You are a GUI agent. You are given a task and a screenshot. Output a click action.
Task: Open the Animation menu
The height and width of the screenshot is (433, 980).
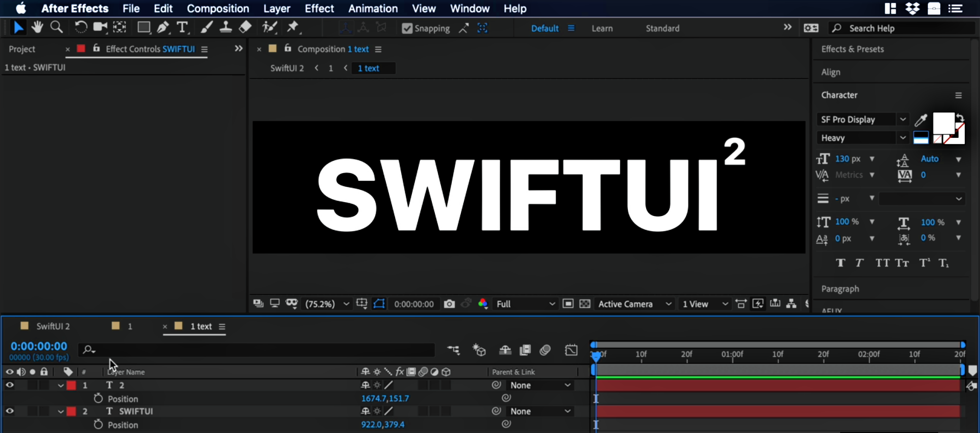[373, 9]
